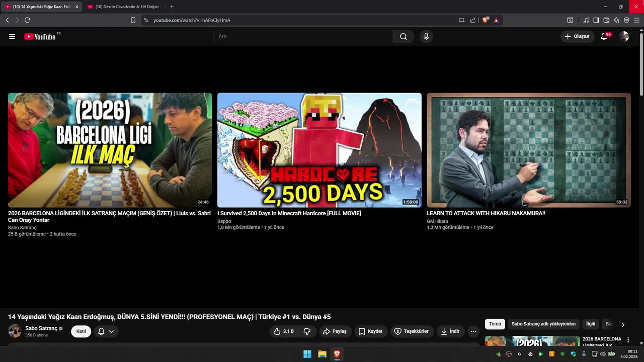This screenshot has height=362, width=644.
Task: Open menu for 2026 BARCELONA sidebar video
Action: [x=628, y=340]
